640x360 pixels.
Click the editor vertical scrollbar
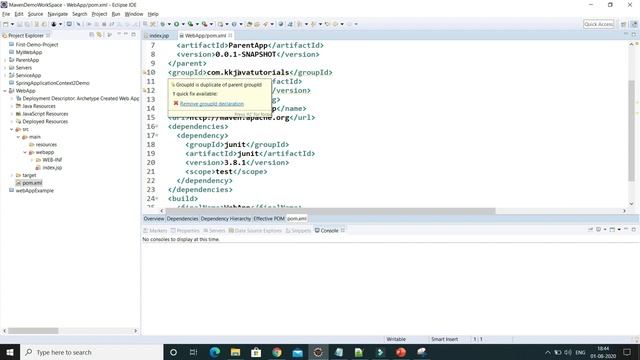click(631, 131)
